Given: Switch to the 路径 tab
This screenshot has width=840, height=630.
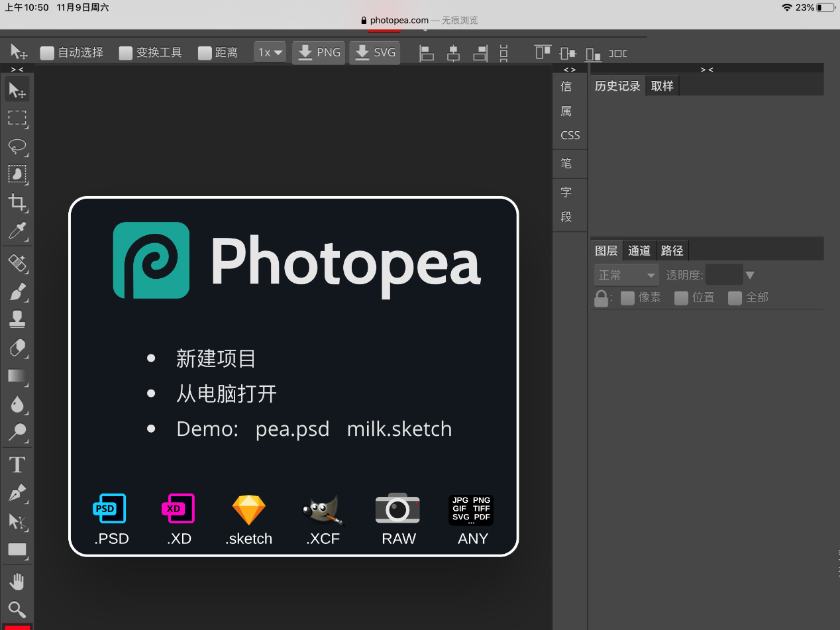Looking at the screenshot, I should [x=672, y=250].
